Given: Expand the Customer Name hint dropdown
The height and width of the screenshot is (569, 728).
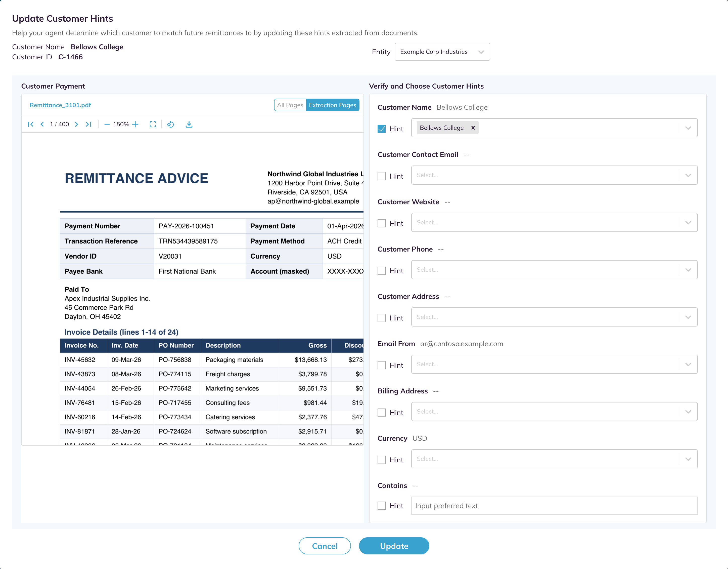Looking at the screenshot, I should (688, 128).
